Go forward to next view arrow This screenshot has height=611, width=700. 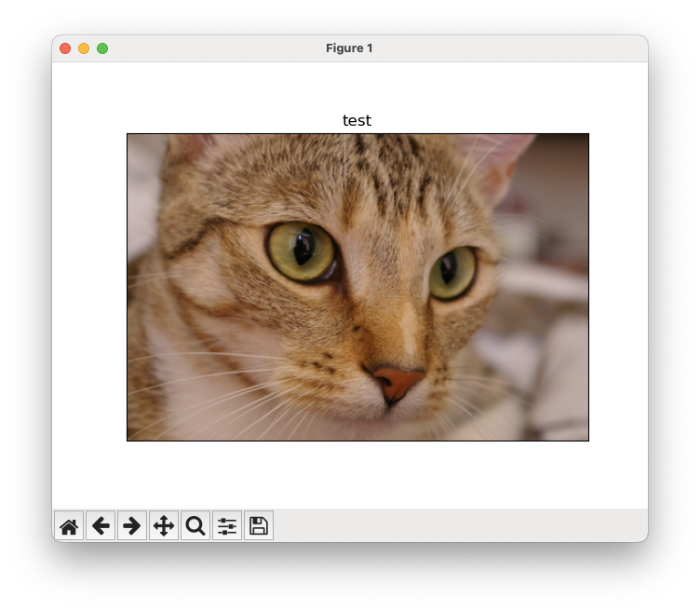(132, 525)
